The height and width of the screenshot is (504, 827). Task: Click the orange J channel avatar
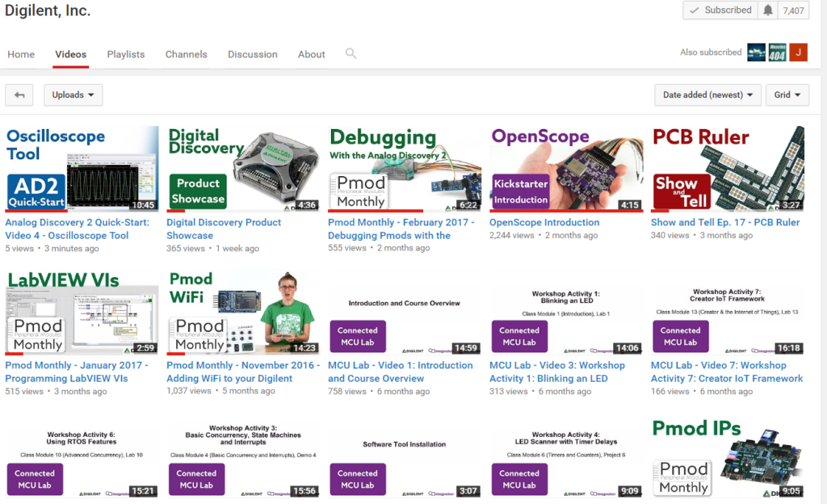point(799,52)
